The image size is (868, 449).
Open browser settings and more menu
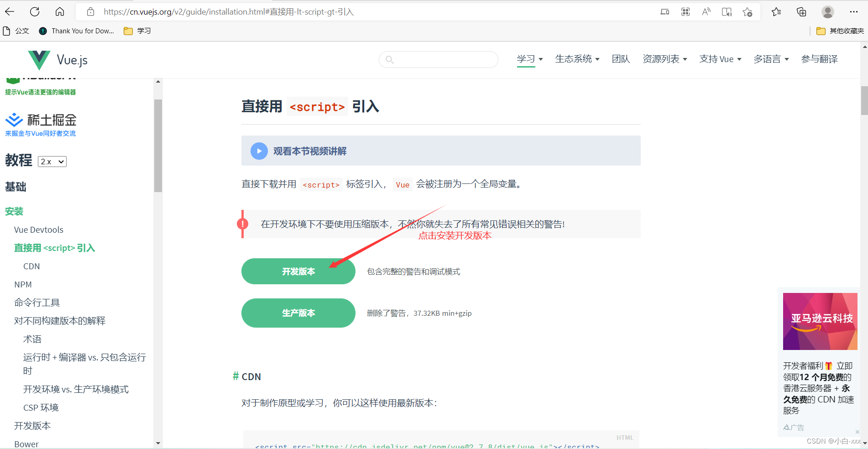tap(854, 12)
